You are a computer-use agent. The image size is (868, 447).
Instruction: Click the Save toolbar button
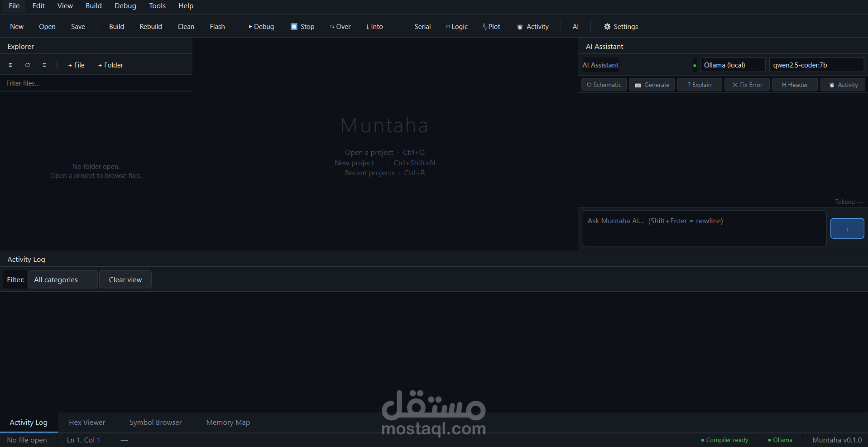pos(78,27)
